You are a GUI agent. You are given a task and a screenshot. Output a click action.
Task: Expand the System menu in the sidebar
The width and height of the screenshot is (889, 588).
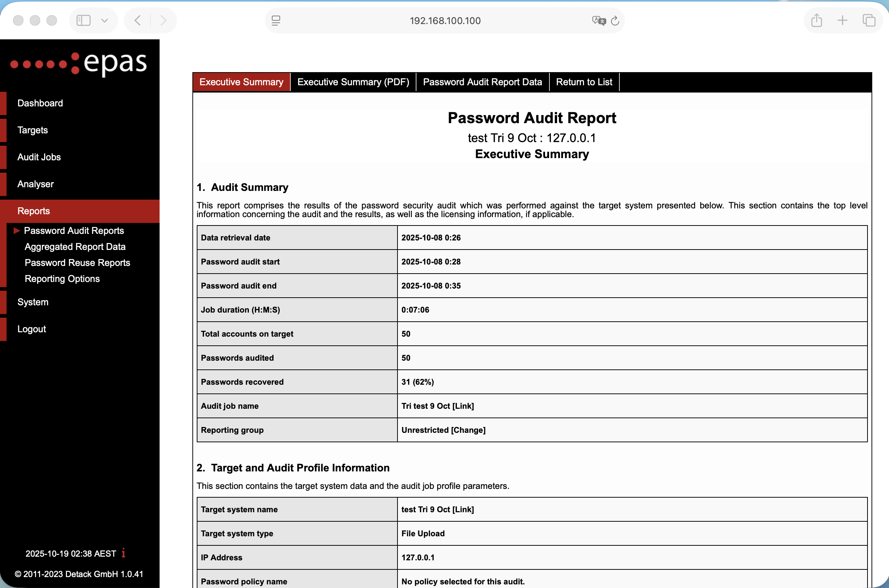33,302
